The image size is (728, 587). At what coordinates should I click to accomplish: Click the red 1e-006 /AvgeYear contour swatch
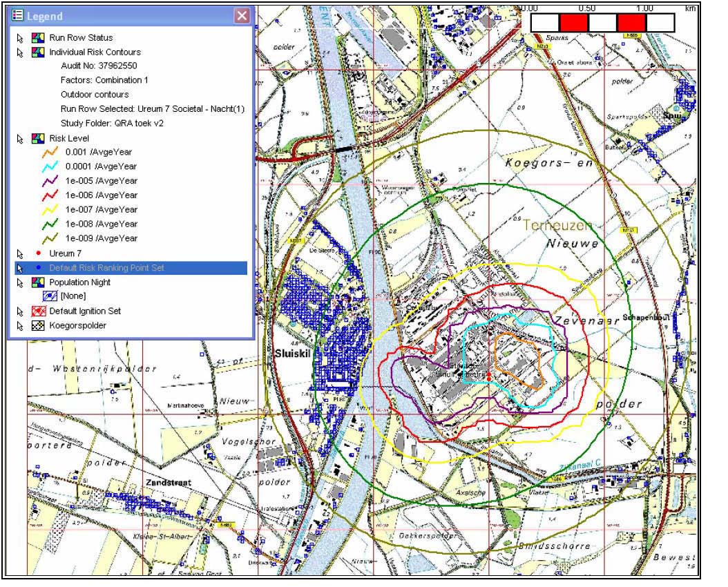click(x=50, y=195)
